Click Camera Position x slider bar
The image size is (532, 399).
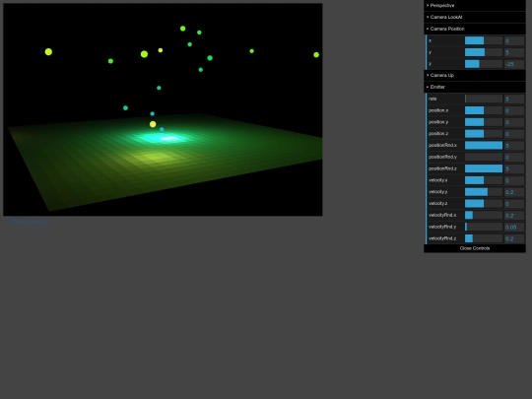pos(484,40)
